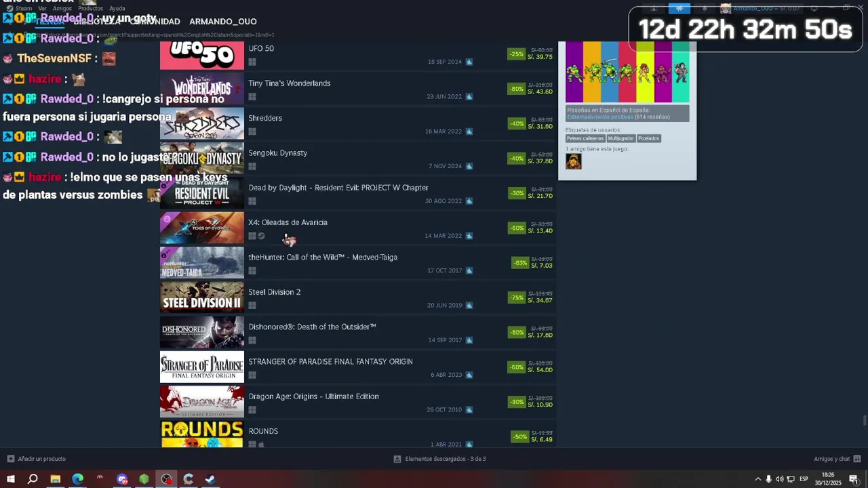868x488 pixels.
Task: Click the S/. 7.03 price for theHunter DLC
Action: point(540,266)
